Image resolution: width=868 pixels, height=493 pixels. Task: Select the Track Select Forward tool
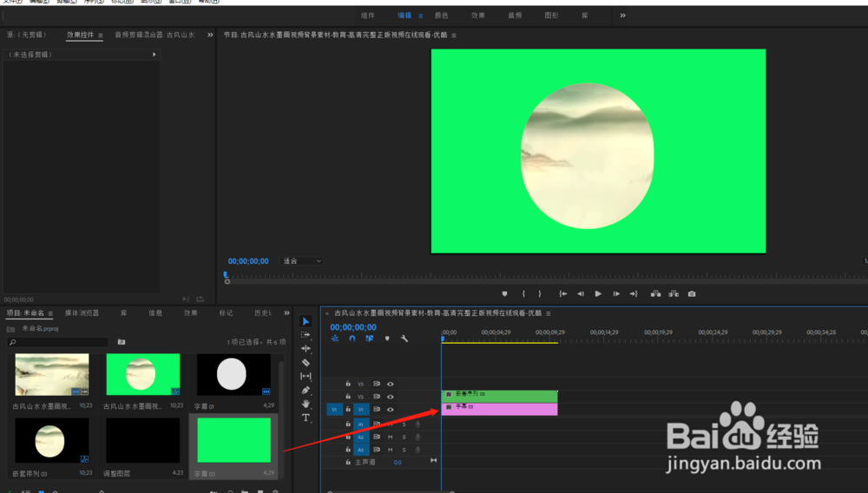pyautogui.click(x=306, y=335)
